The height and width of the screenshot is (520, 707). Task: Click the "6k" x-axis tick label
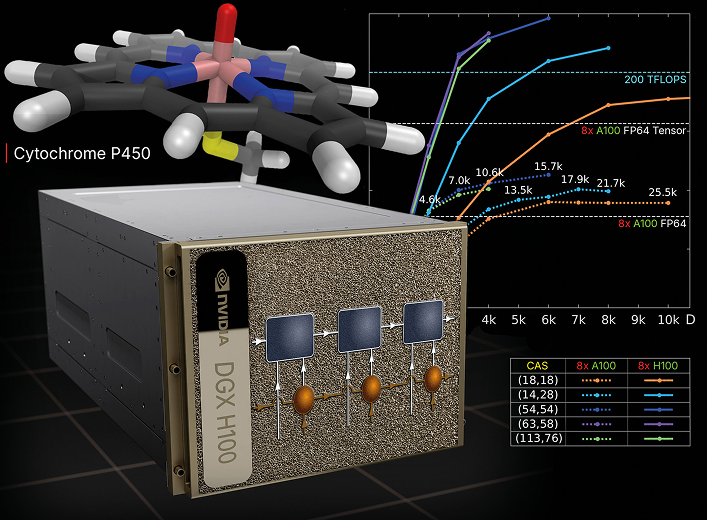pos(548,320)
